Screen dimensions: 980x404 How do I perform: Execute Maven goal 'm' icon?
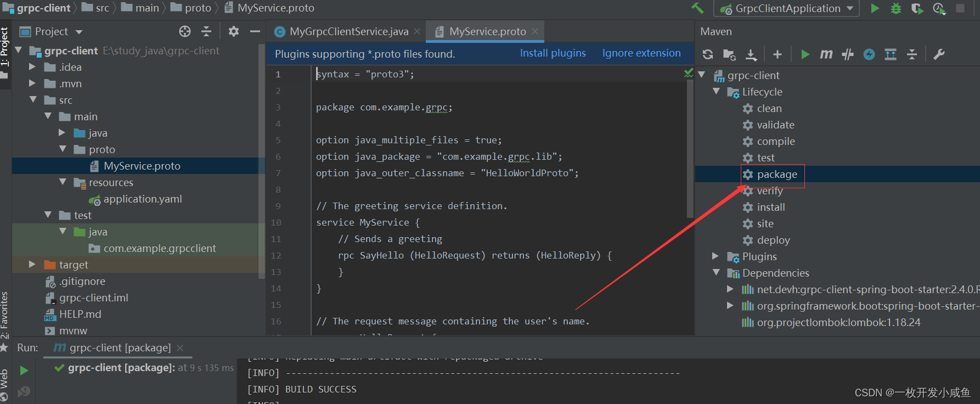pyautogui.click(x=826, y=54)
